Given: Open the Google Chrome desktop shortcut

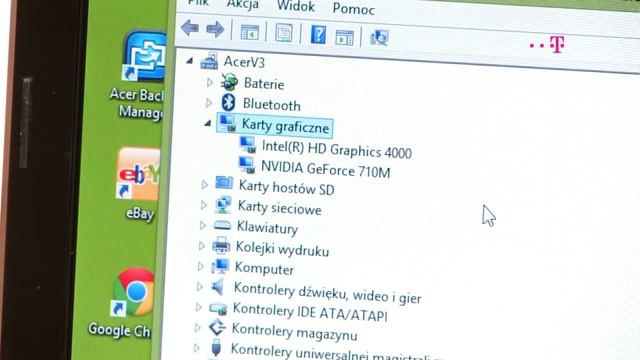Looking at the screenshot, I should click(x=122, y=302).
